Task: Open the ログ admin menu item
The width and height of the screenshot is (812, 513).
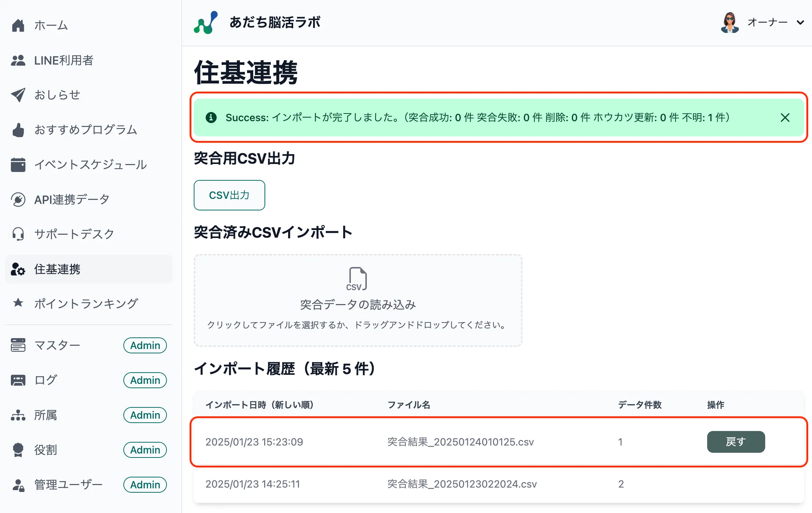Action: tap(46, 380)
